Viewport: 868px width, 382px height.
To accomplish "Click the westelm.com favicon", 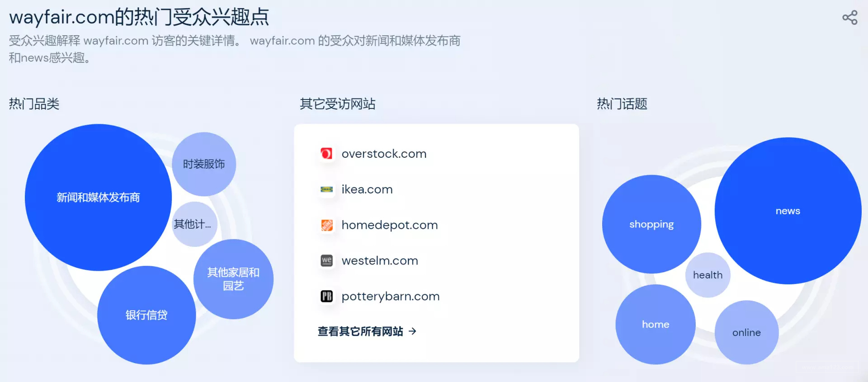I will [326, 260].
